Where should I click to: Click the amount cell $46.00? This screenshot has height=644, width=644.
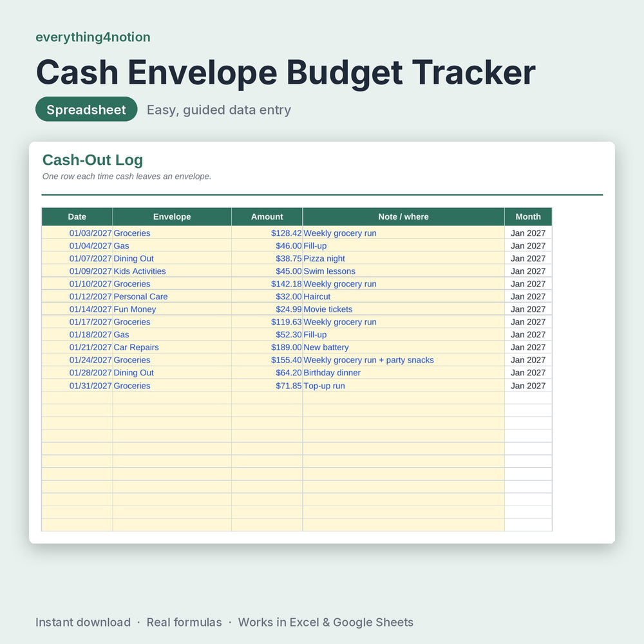click(267, 245)
